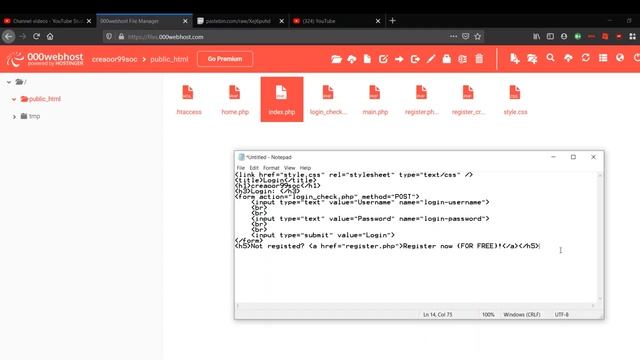Click the trash delete icon
The height and width of the screenshot is (360, 640).
479,59
